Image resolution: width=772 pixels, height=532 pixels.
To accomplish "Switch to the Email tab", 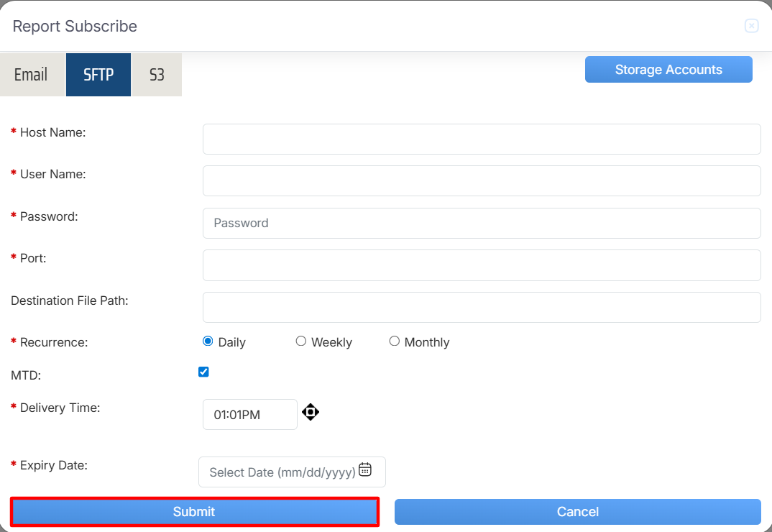I will (31, 75).
